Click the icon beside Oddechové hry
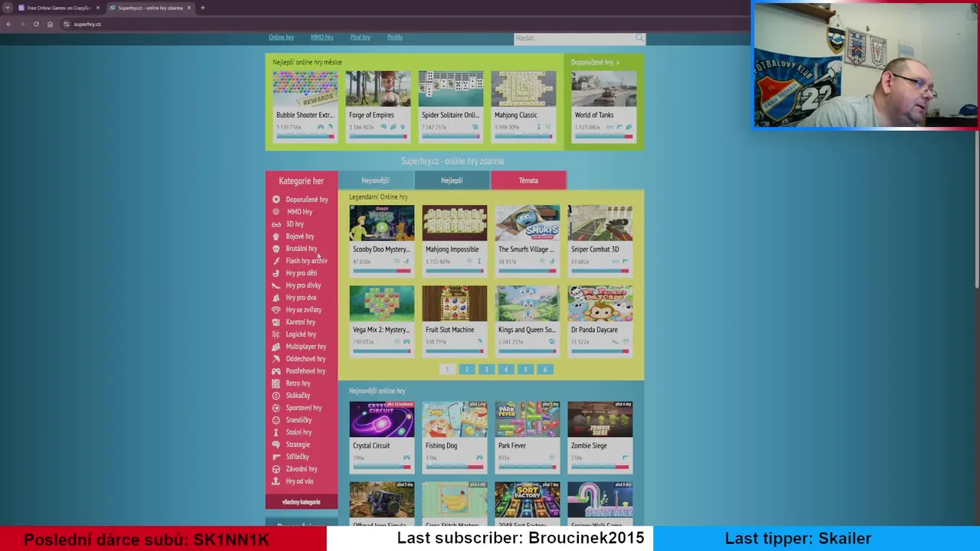The image size is (980, 551). coord(276,359)
